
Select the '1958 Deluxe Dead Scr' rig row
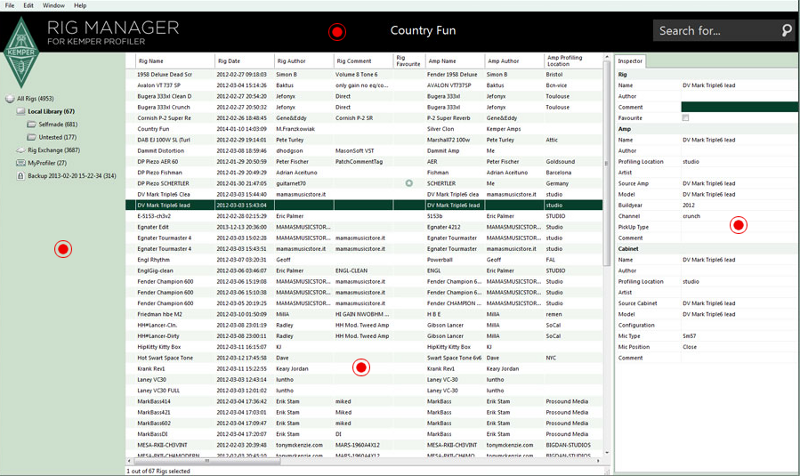click(x=364, y=74)
